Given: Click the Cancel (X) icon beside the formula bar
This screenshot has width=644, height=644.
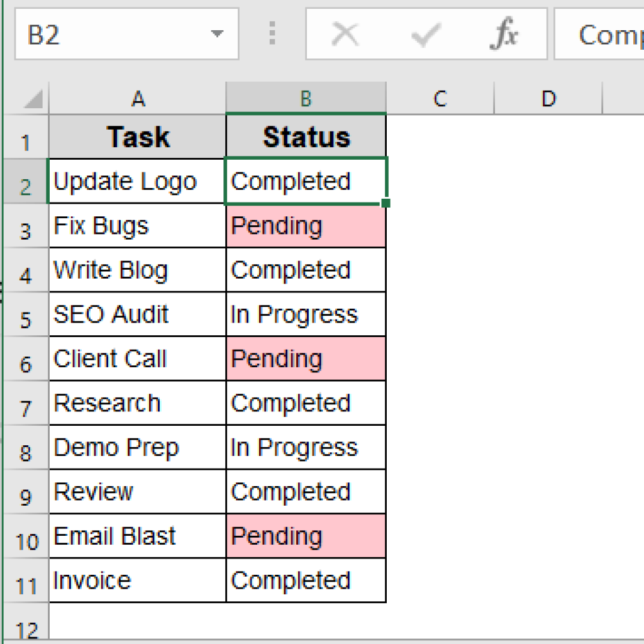Looking at the screenshot, I should tap(345, 34).
